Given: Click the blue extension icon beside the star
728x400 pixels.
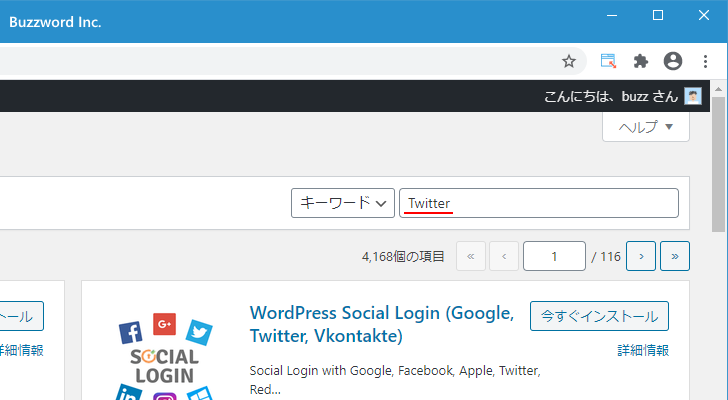Looking at the screenshot, I should 608,61.
